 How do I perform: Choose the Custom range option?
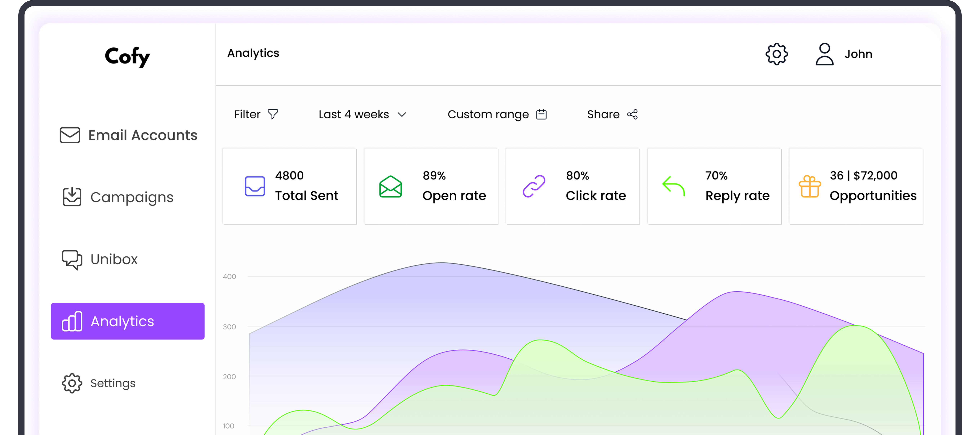497,114
